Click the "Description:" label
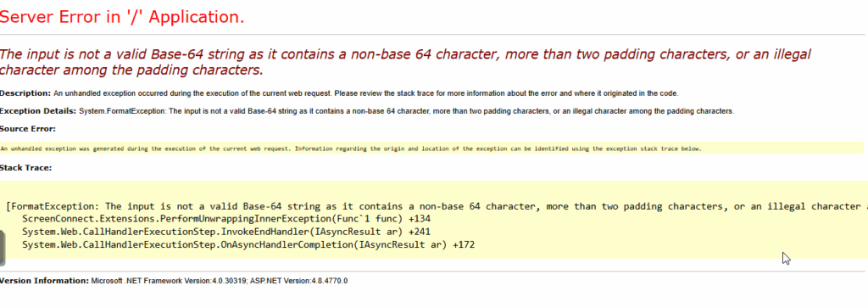This screenshot has width=868, height=308. (x=25, y=93)
